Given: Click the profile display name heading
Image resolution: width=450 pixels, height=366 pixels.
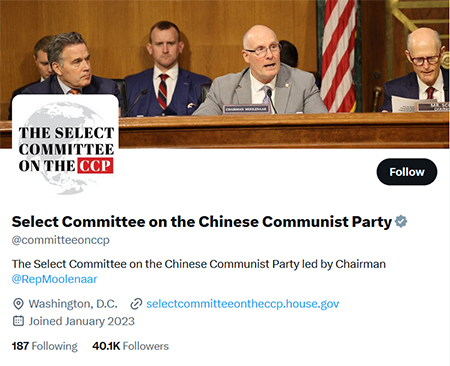Looking at the screenshot, I should [202, 222].
